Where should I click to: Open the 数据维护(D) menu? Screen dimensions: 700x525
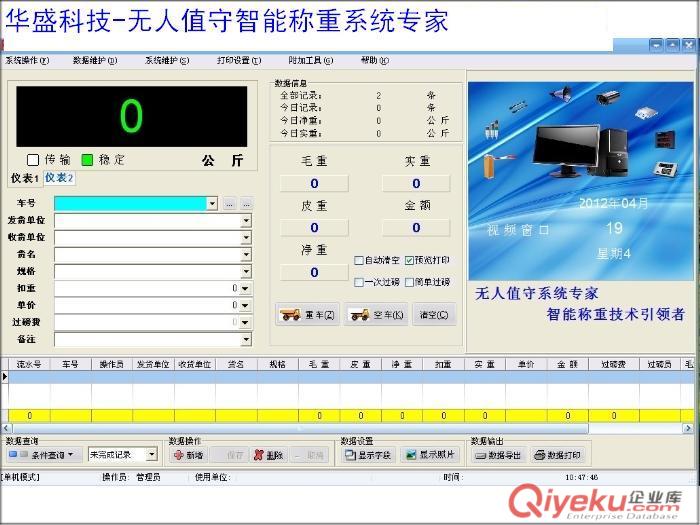tap(95, 60)
